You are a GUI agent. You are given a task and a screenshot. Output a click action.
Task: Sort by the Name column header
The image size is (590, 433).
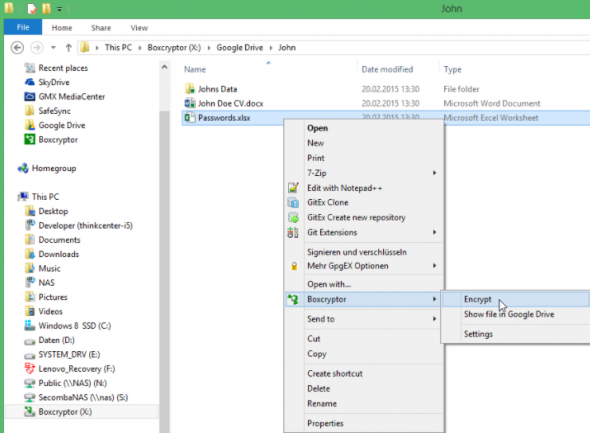[x=195, y=69]
